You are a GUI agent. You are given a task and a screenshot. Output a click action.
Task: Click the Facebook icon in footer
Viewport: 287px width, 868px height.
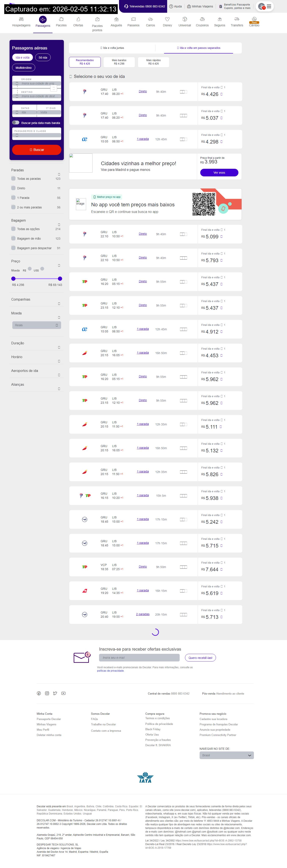tap(39, 693)
